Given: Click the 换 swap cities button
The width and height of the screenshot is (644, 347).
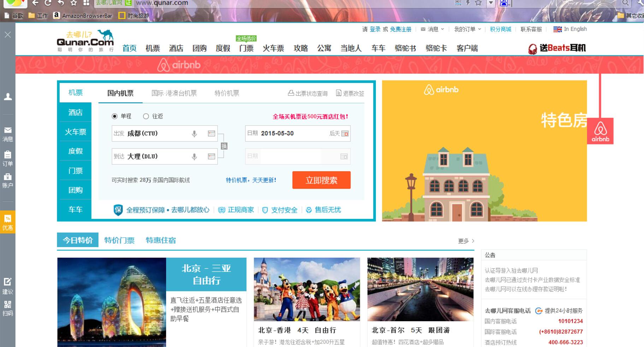Looking at the screenshot, I should pyautogui.click(x=224, y=145).
